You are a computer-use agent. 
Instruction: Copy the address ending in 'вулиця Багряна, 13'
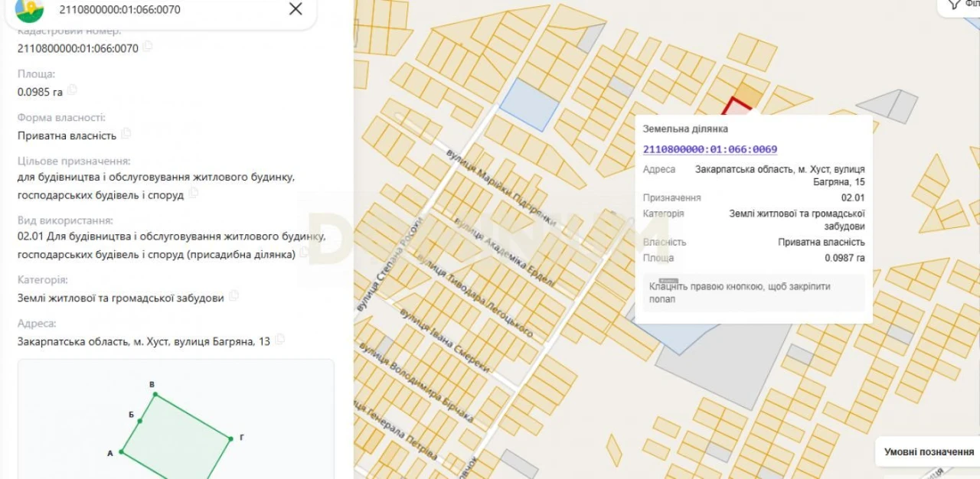click(279, 341)
